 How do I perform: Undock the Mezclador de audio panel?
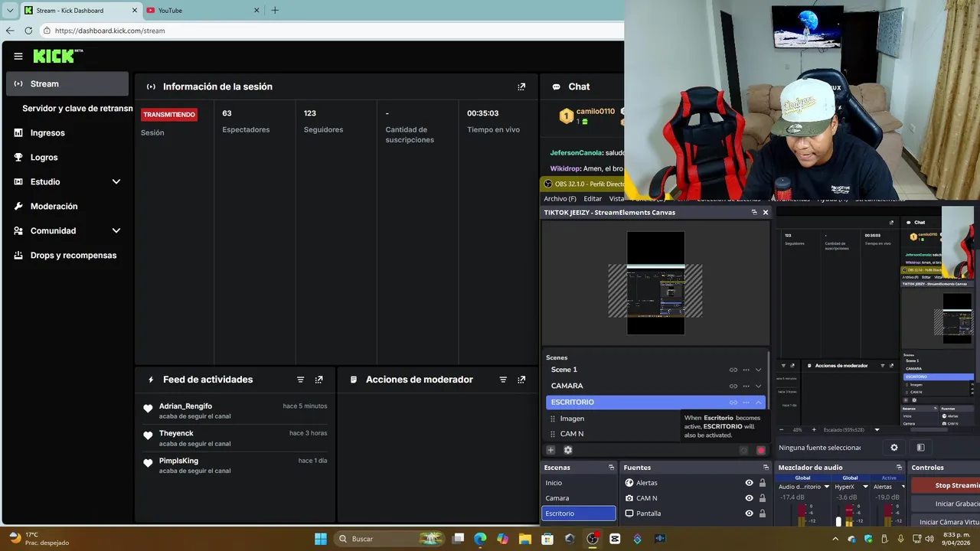[899, 467]
